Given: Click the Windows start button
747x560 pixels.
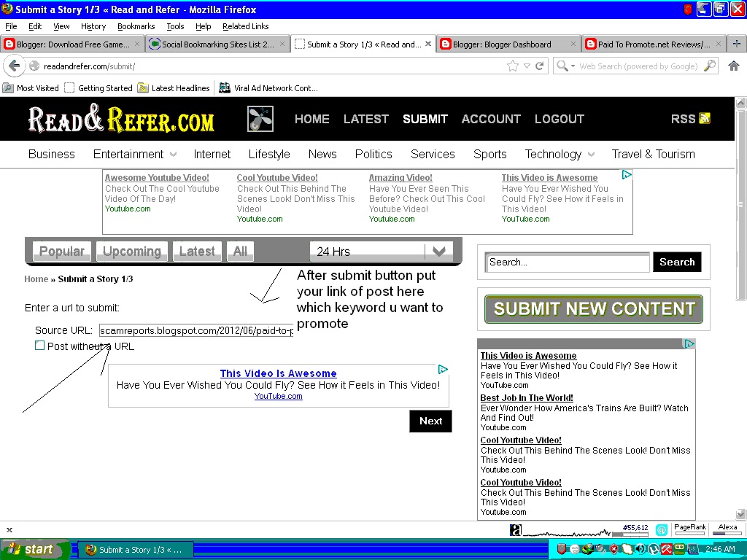Looking at the screenshot, I should [x=34, y=549].
